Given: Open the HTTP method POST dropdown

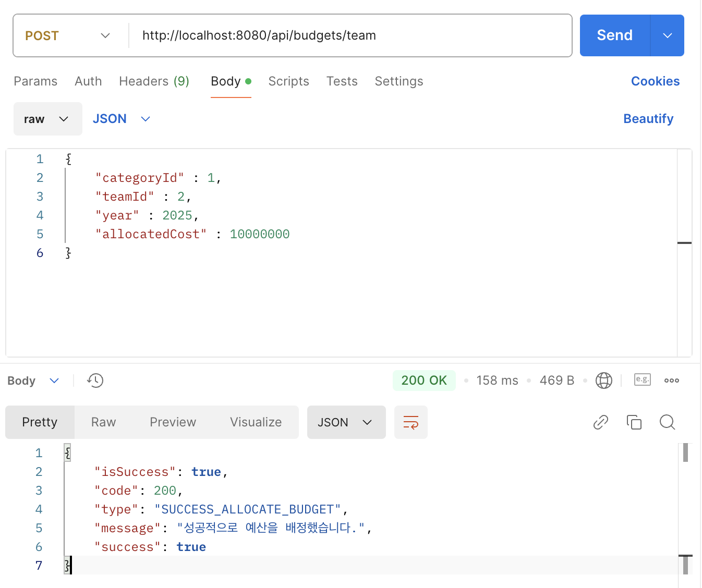Looking at the screenshot, I should [69, 35].
